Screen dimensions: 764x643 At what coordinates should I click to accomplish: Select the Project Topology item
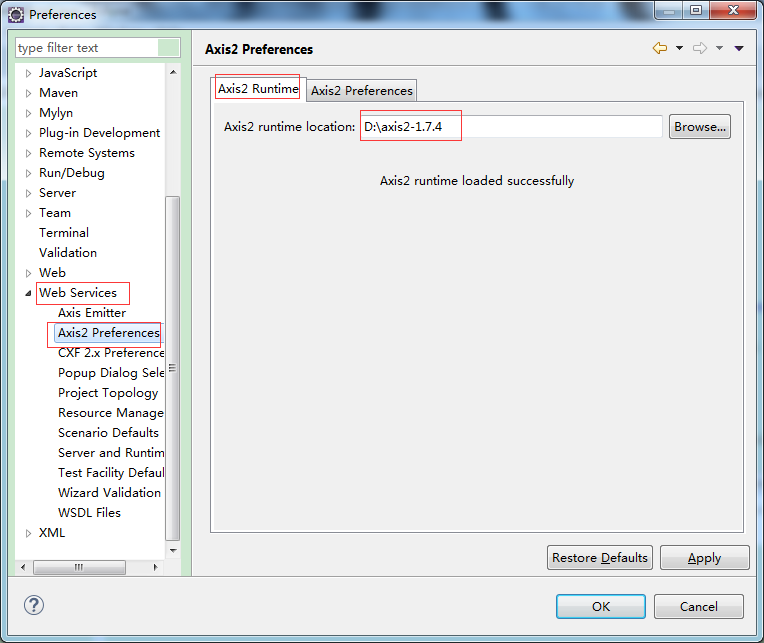click(108, 393)
